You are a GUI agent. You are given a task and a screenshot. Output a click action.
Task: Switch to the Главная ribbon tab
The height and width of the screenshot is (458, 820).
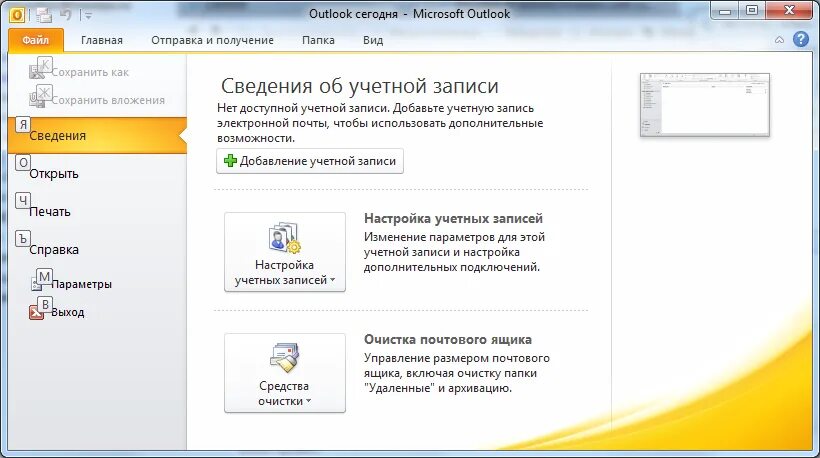101,40
